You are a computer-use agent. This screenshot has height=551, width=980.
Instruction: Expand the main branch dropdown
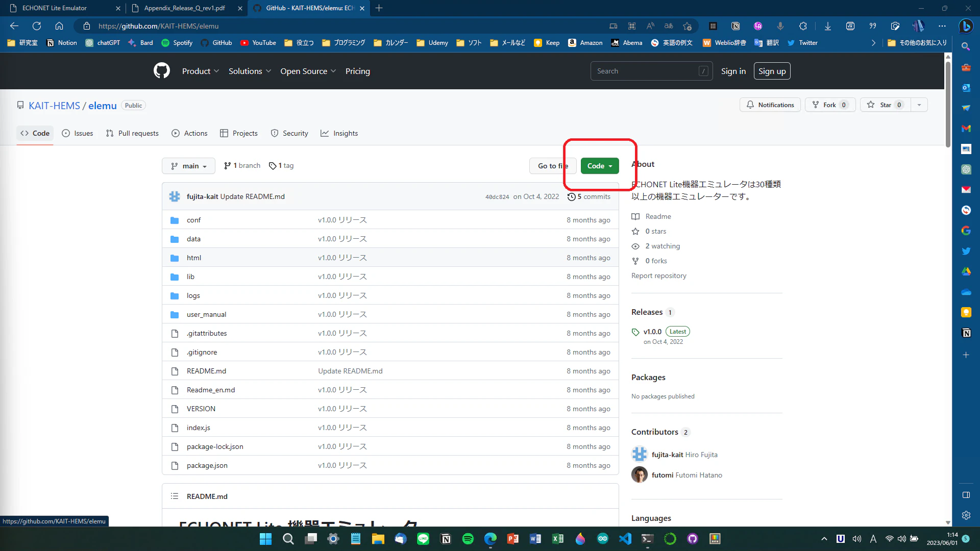pos(188,166)
